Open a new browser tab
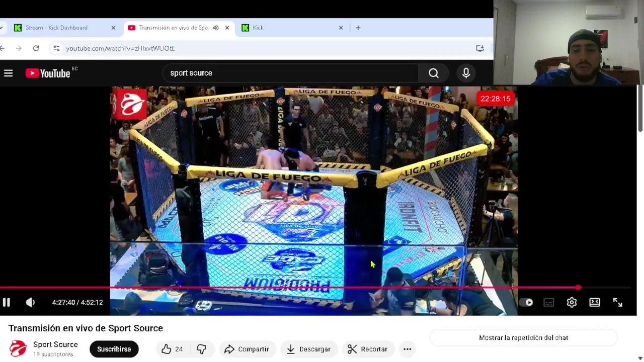This screenshot has height=362, width=644. coord(358,28)
